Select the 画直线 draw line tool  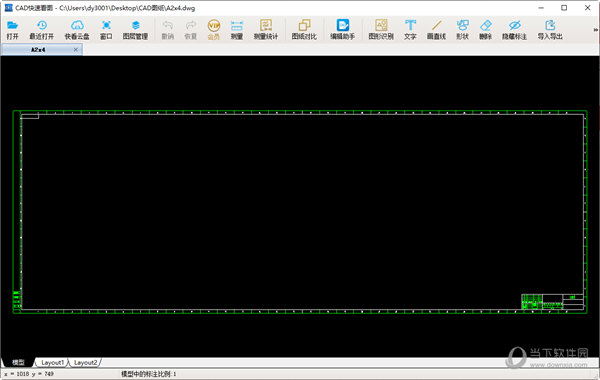[437, 30]
